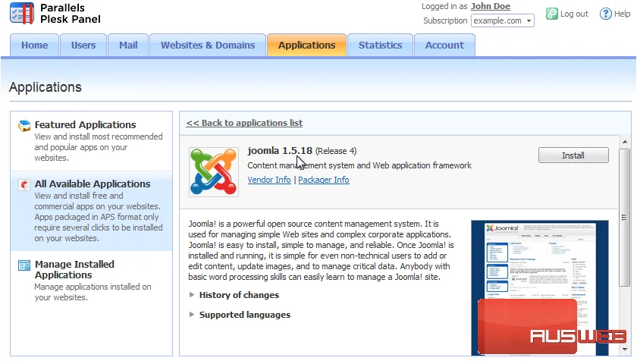Click the Joomla application logo
Image resolution: width=637 pixels, height=364 pixels.
[x=214, y=172]
